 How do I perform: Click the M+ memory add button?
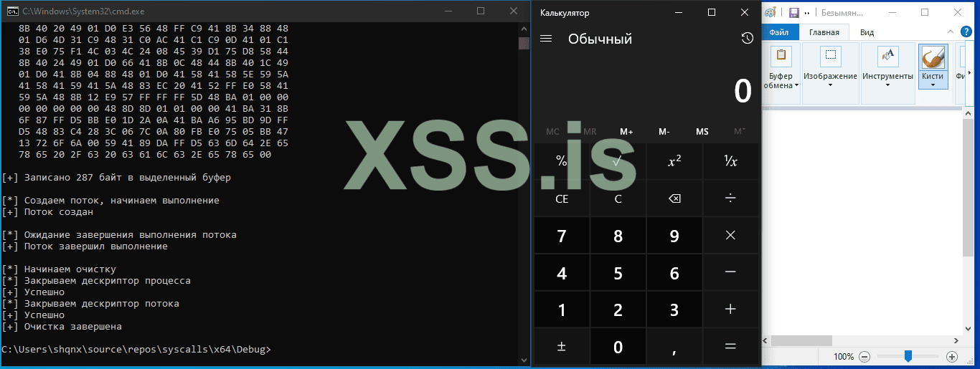(x=626, y=132)
